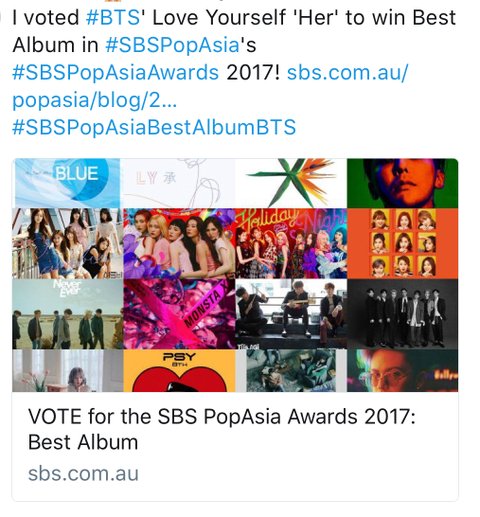
Task: Select the nine-portrait grid orange album cover
Action: (x=402, y=243)
